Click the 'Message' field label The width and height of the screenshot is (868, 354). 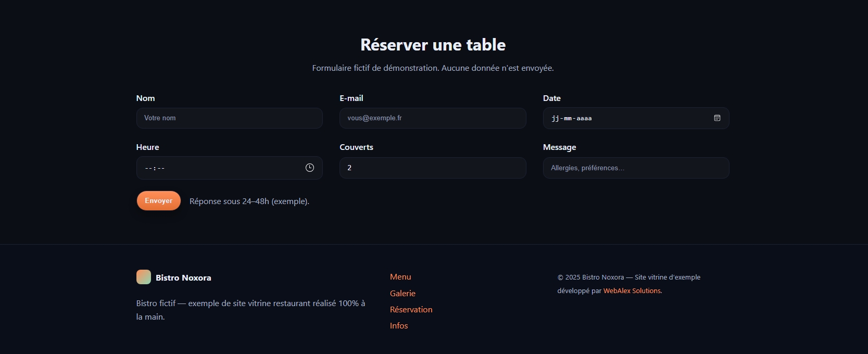click(x=559, y=147)
